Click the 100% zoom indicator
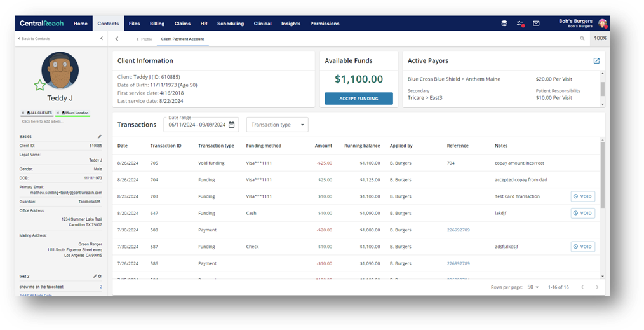 (600, 38)
